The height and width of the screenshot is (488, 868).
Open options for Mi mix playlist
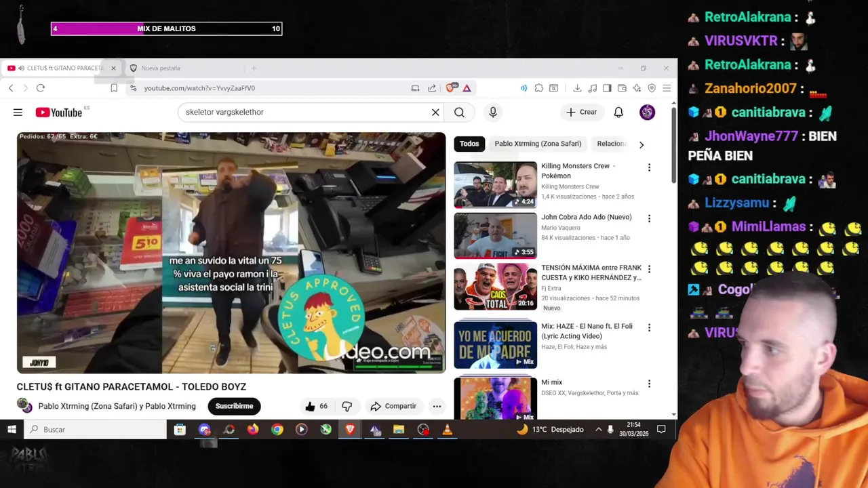point(649,384)
